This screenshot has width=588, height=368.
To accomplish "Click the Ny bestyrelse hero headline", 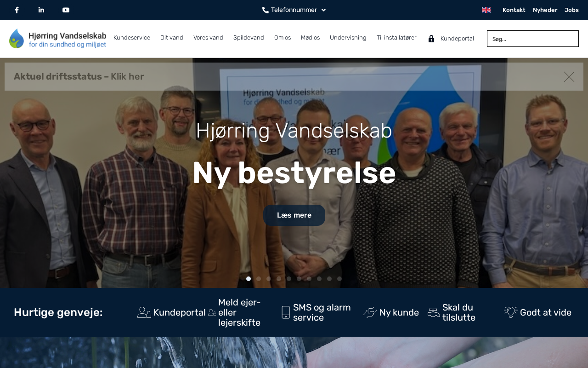I will tap(294, 173).
